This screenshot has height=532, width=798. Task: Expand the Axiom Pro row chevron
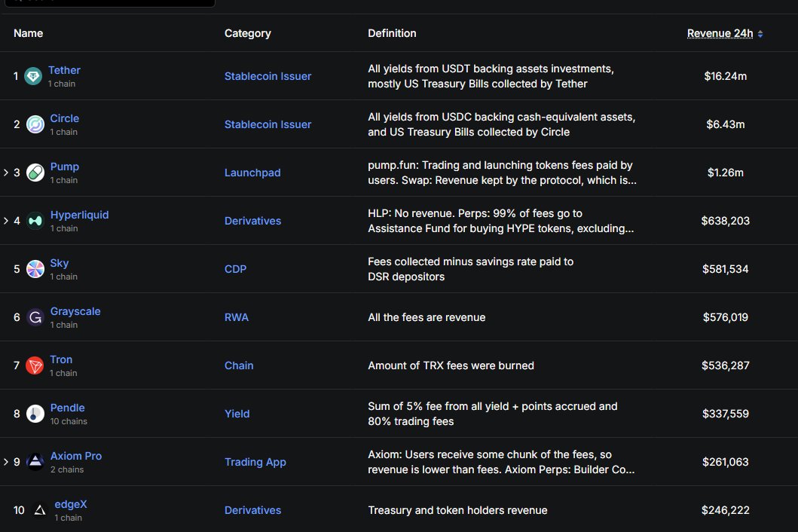(x=6, y=462)
